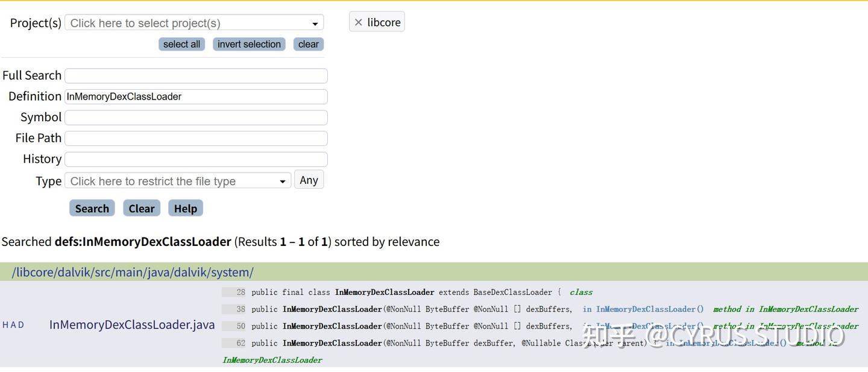
Task: Focus the Definition search input field
Action: point(196,96)
